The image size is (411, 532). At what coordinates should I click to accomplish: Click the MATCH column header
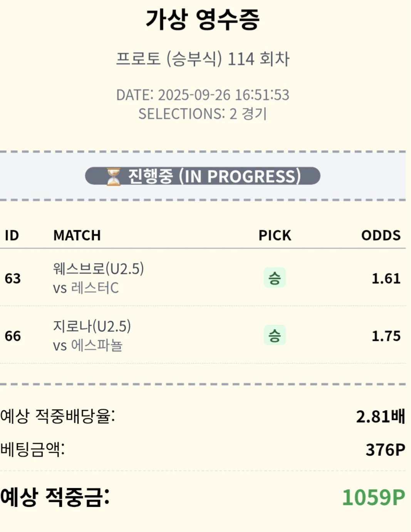point(77,235)
